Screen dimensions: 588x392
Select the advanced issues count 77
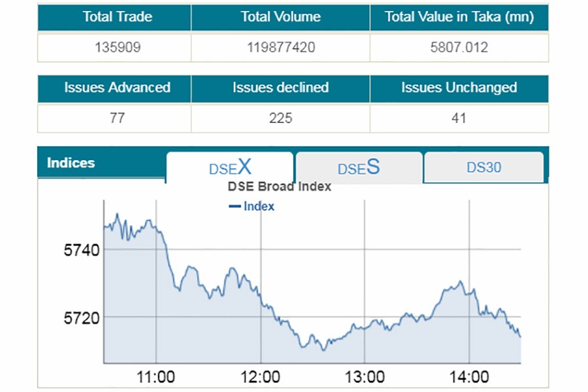pyautogui.click(x=115, y=118)
